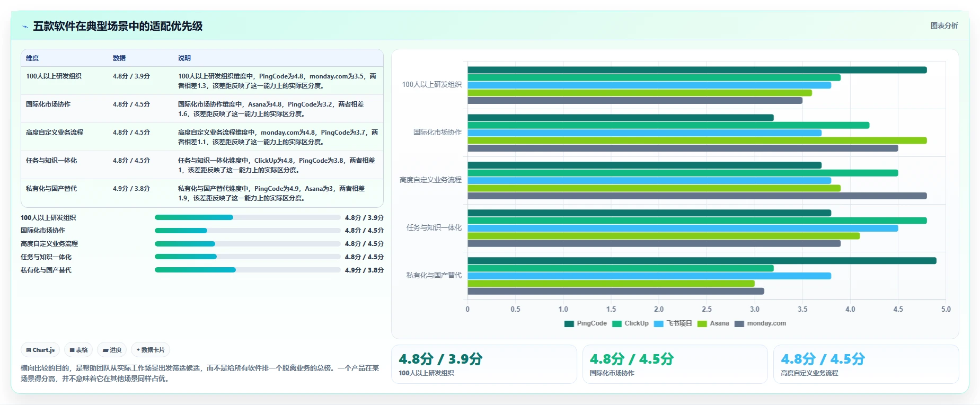Click the 表格 tag chip
Image resolution: width=980 pixels, height=405 pixels.
point(78,350)
